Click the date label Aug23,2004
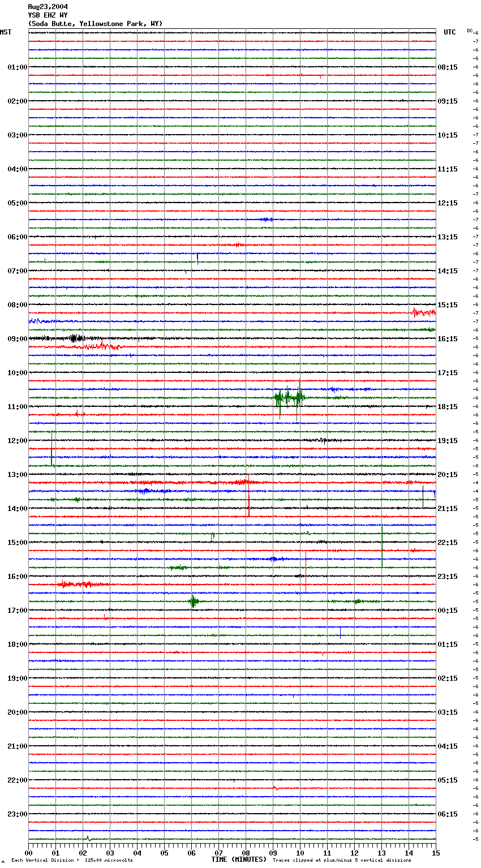This screenshot has height=868, width=481. (48, 7)
